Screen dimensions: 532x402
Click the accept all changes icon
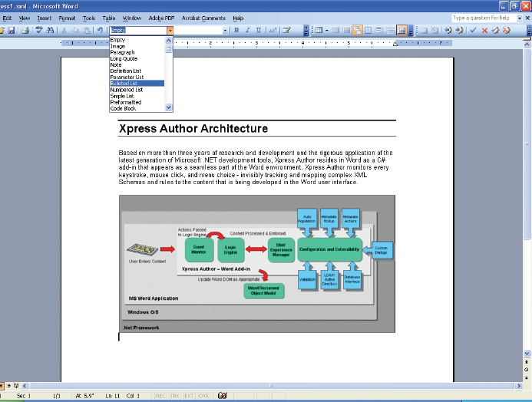pyautogui.click(x=495, y=31)
